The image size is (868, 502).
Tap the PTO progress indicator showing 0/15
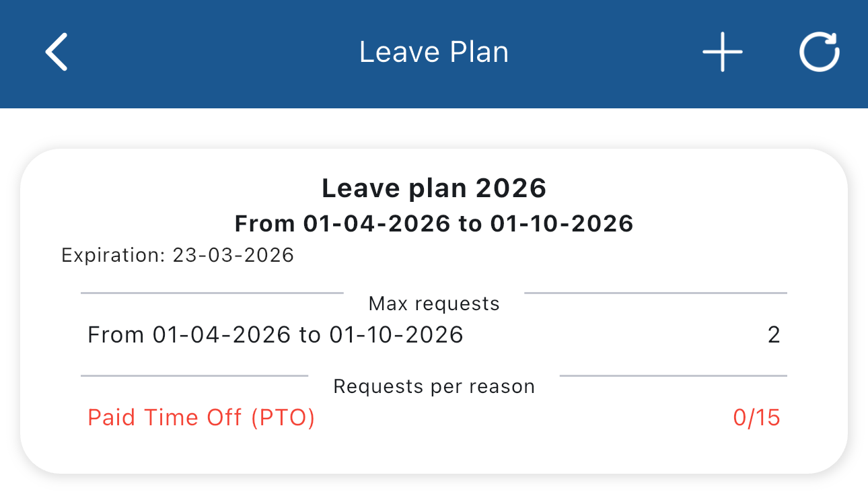(756, 417)
